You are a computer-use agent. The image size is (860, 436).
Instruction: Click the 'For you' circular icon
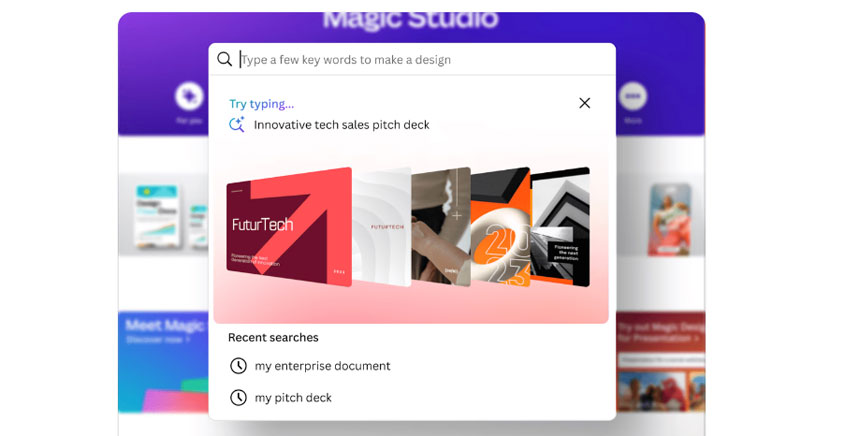(x=188, y=97)
